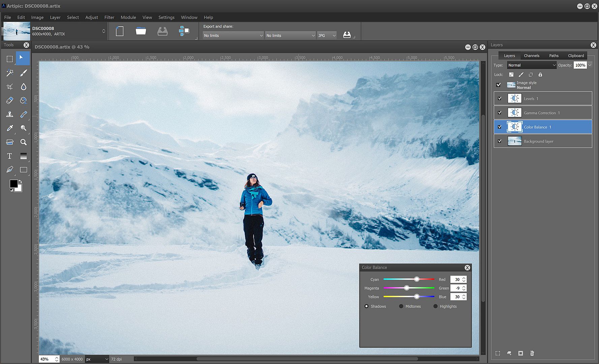Open the layer blend Type dropdown
Screen dimensions: 599x364
click(532, 65)
